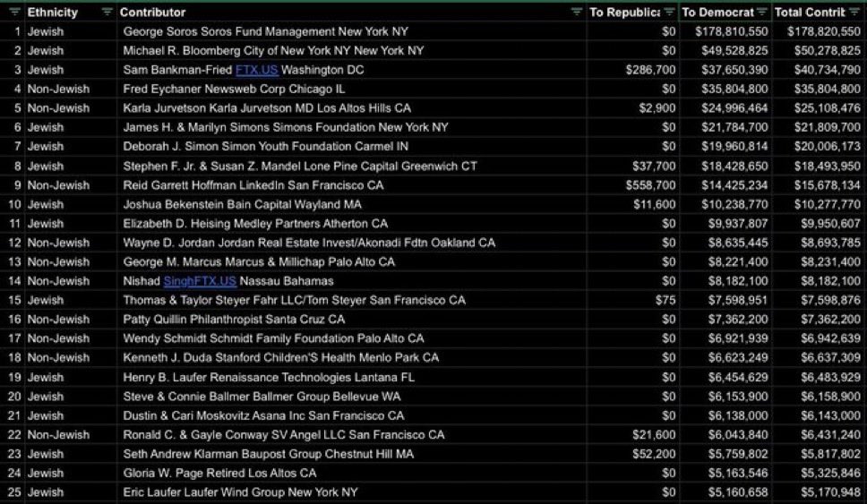Select the $5,170,948 total value

pyautogui.click(x=830, y=492)
